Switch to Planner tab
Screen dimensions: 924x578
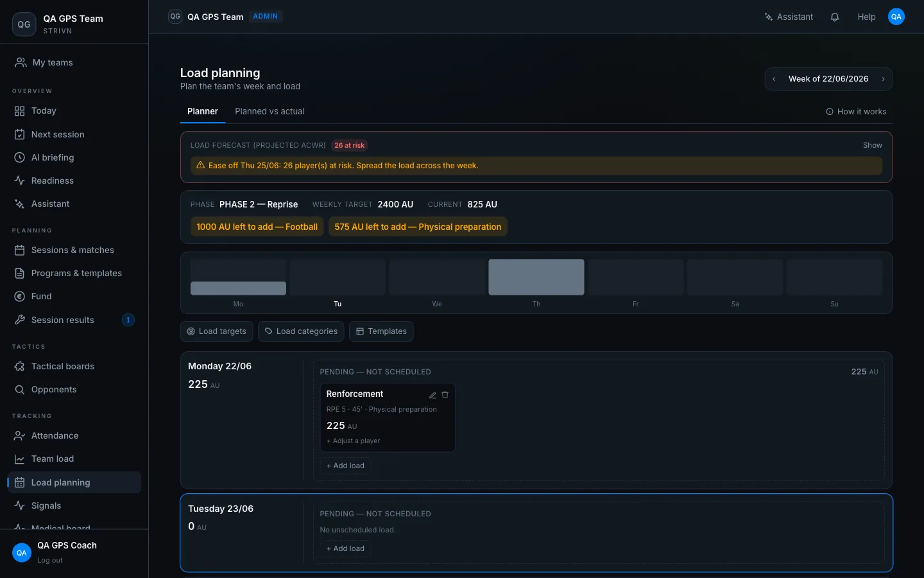tap(203, 111)
